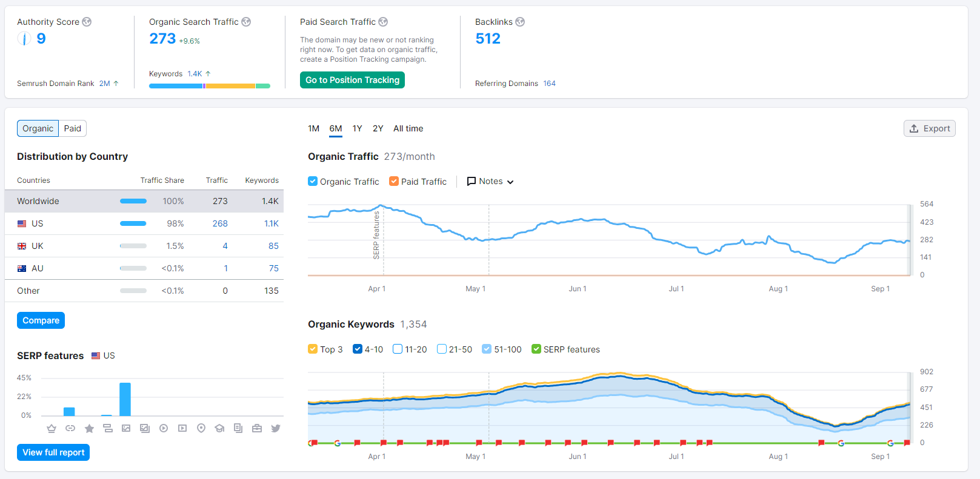Image resolution: width=980 pixels, height=479 pixels.
Task: Uncheck the 4-10 positions checkbox
Action: tap(358, 349)
